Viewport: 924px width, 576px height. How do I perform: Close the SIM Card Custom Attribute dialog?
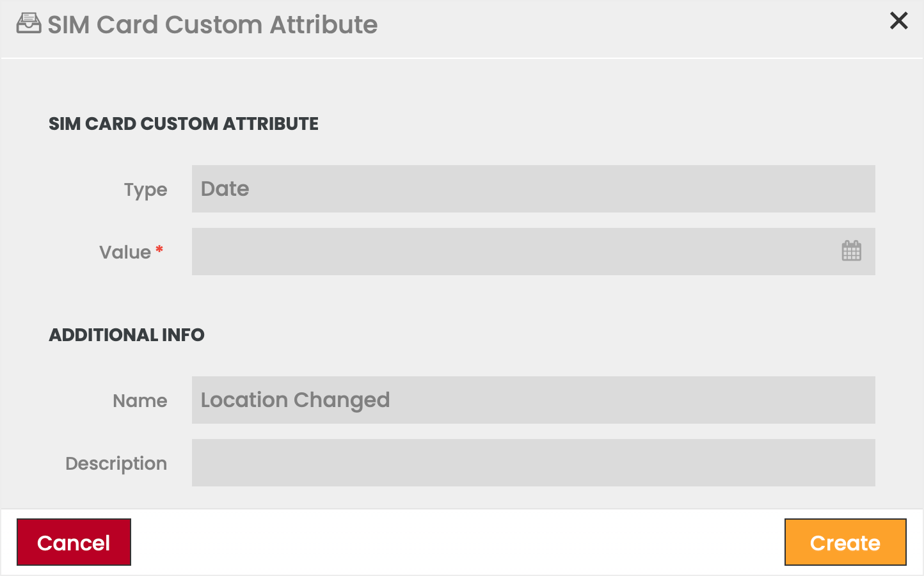coord(898,21)
